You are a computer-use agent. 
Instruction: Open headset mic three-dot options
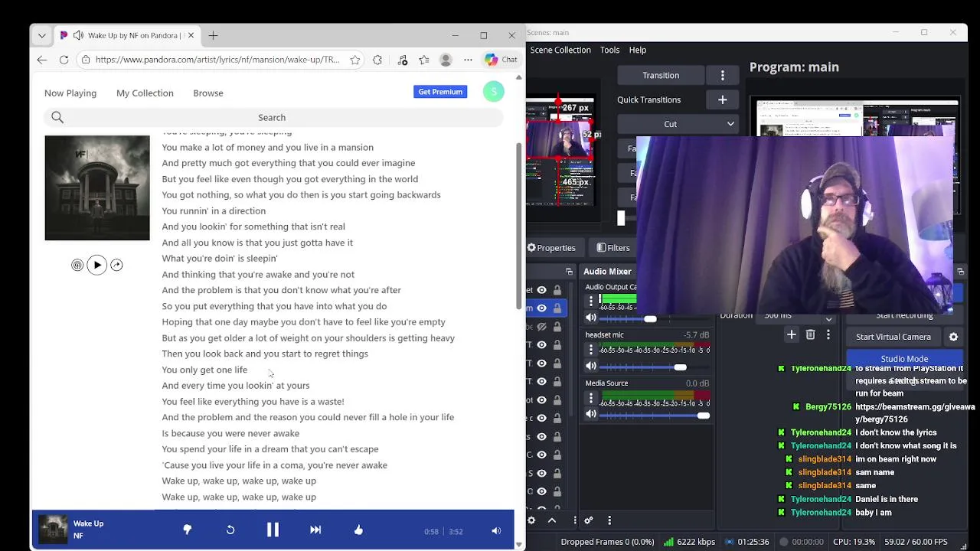click(x=591, y=350)
